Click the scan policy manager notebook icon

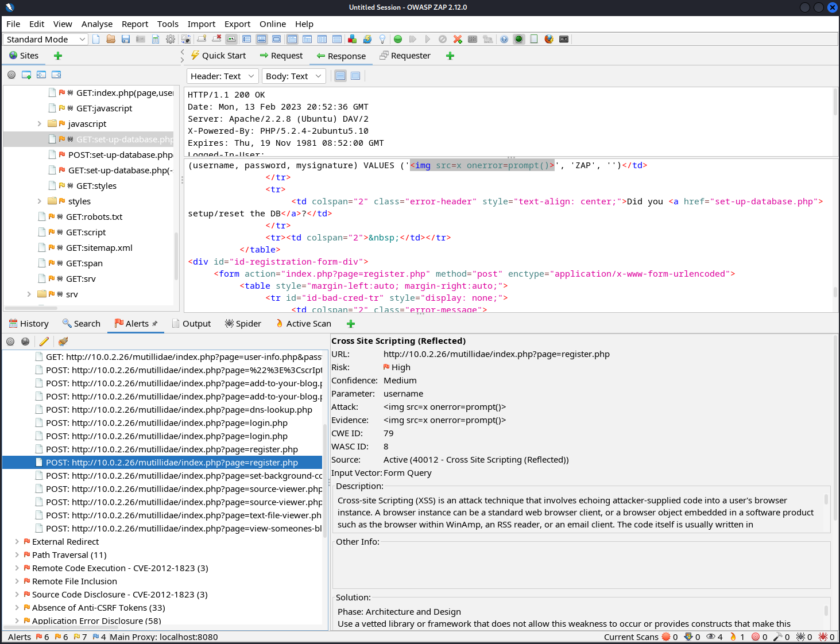coord(534,39)
